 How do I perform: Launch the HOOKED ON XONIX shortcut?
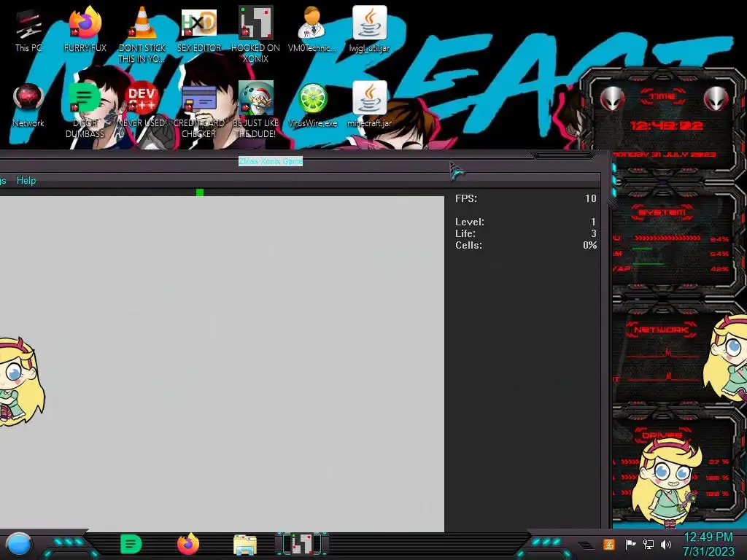tap(256, 34)
